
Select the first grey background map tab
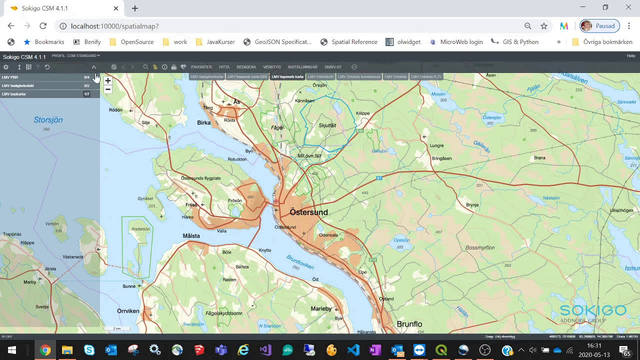point(207,77)
